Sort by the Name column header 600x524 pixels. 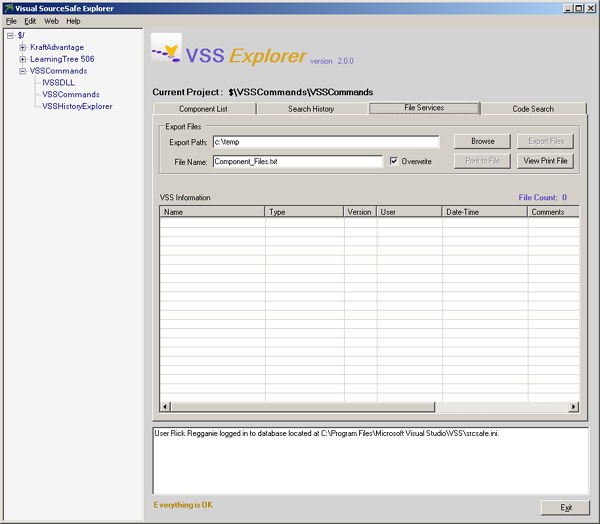click(212, 212)
